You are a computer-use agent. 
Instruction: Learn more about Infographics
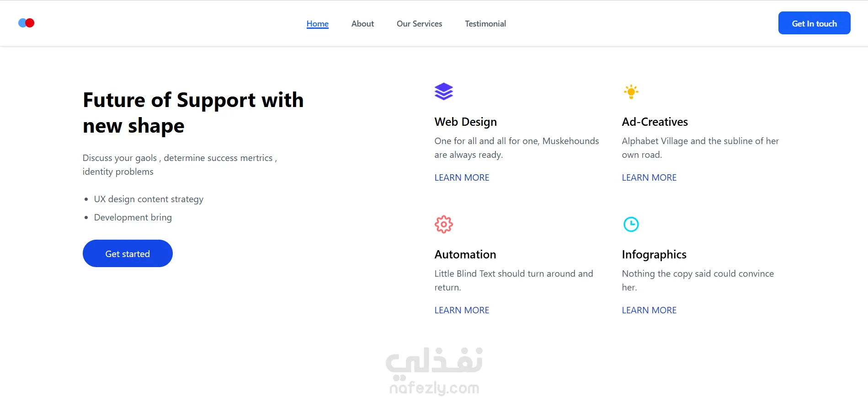[x=649, y=310]
